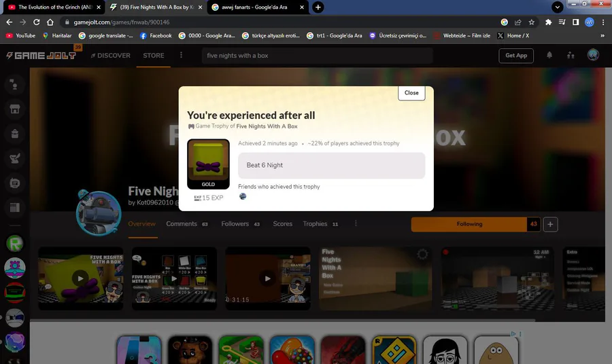Image resolution: width=612 pixels, height=364 pixels.
Task: Open the three-dot menu next to Store
Action: coord(181,55)
